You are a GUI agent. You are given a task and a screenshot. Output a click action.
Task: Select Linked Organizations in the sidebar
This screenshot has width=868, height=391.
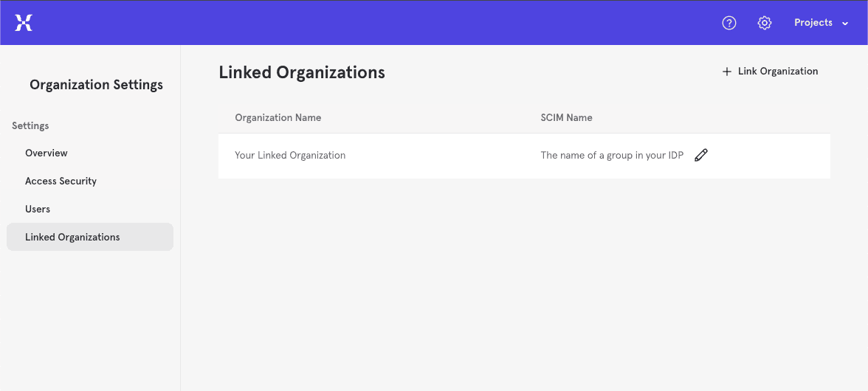coord(72,238)
